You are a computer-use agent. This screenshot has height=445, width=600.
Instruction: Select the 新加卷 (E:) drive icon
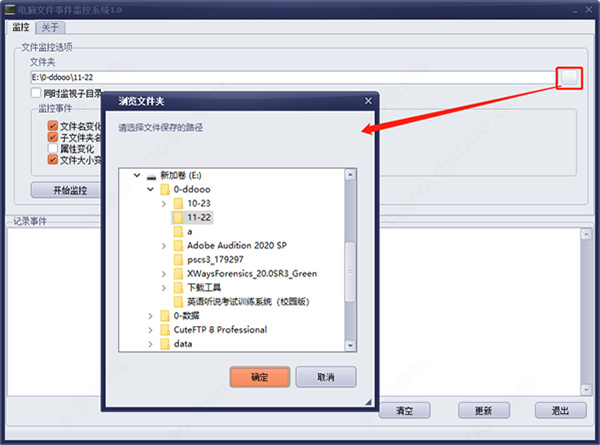tap(152, 176)
